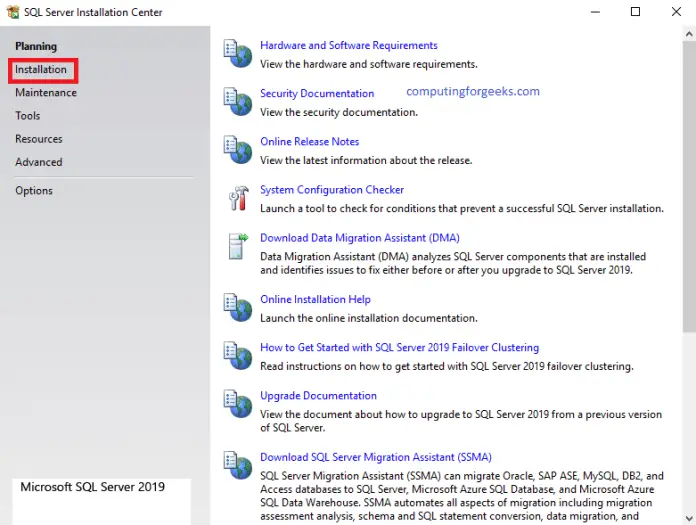
Task: Click the icon next to Security Documentation
Action: click(x=238, y=101)
